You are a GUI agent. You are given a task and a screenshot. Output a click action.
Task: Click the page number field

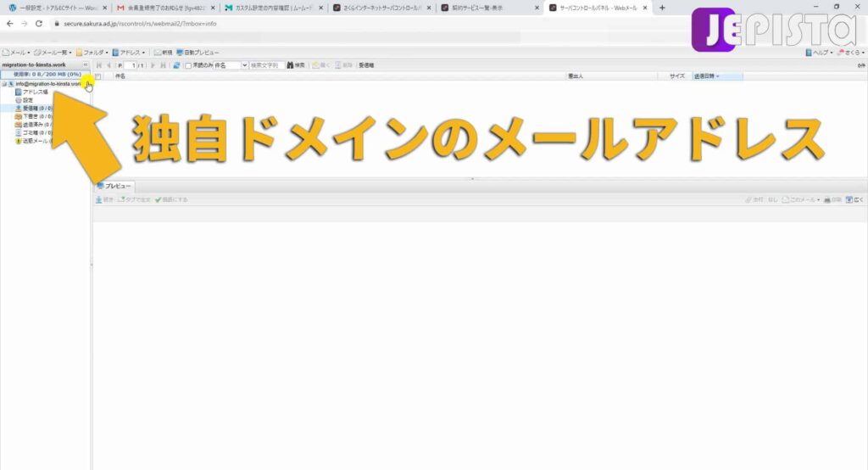tap(130, 65)
